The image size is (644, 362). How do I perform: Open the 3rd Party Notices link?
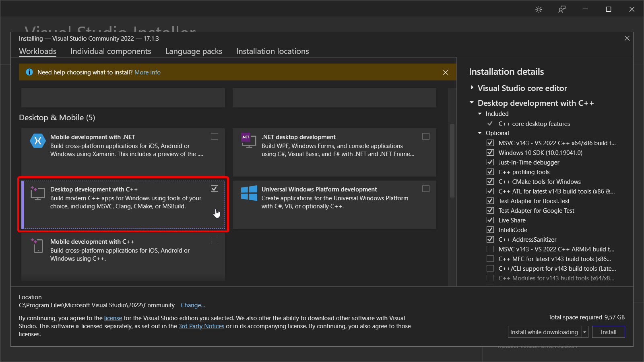click(x=201, y=326)
